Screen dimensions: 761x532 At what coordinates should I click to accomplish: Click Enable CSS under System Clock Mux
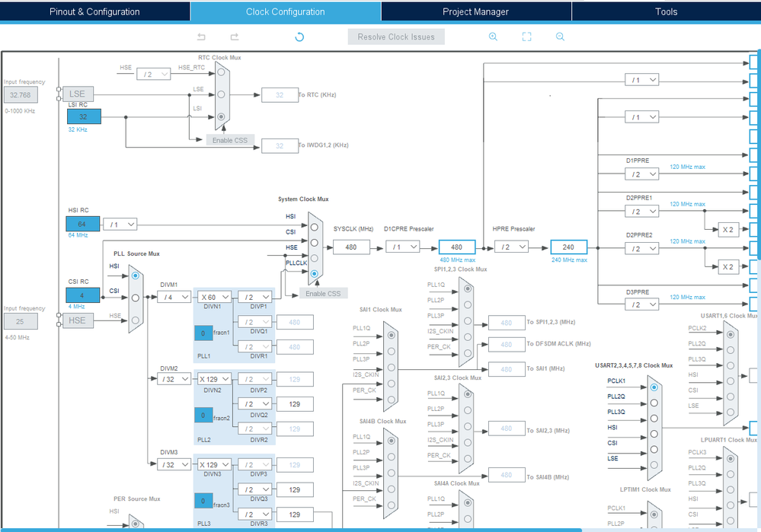(x=323, y=294)
